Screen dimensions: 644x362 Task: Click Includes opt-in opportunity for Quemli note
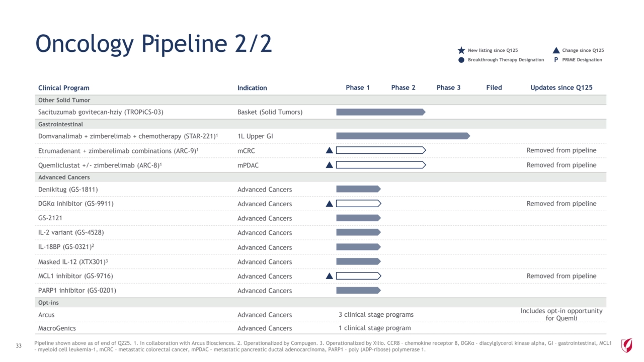pos(561,314)
